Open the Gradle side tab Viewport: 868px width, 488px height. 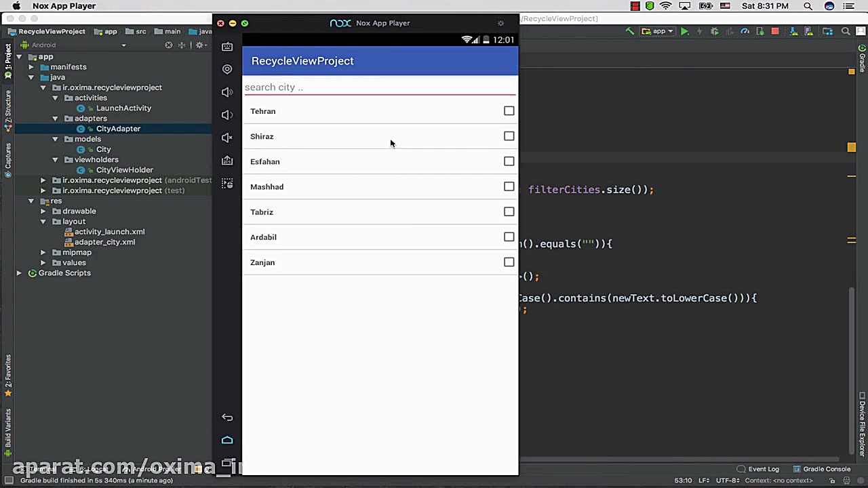[863, 60]
